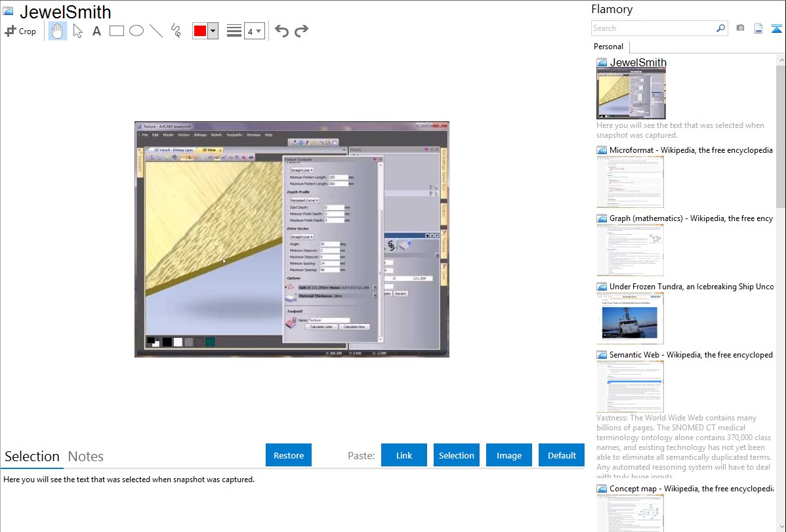Select the JewelSmith thumbnail in the sidebar
The height and width of the screenshot is (532, 786).
click(x=631, y=94)
